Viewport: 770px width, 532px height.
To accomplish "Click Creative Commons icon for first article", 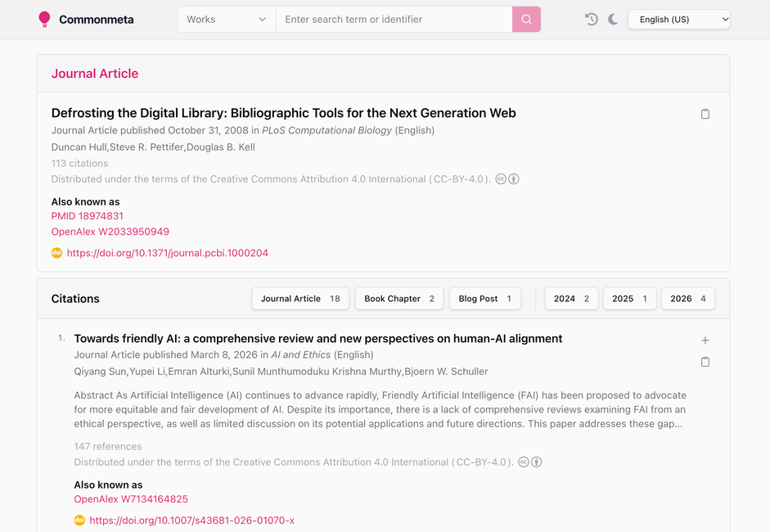I will 501,178.
